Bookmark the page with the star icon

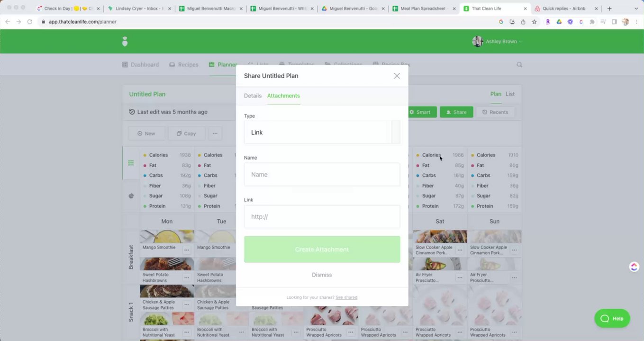coord(534,22)
